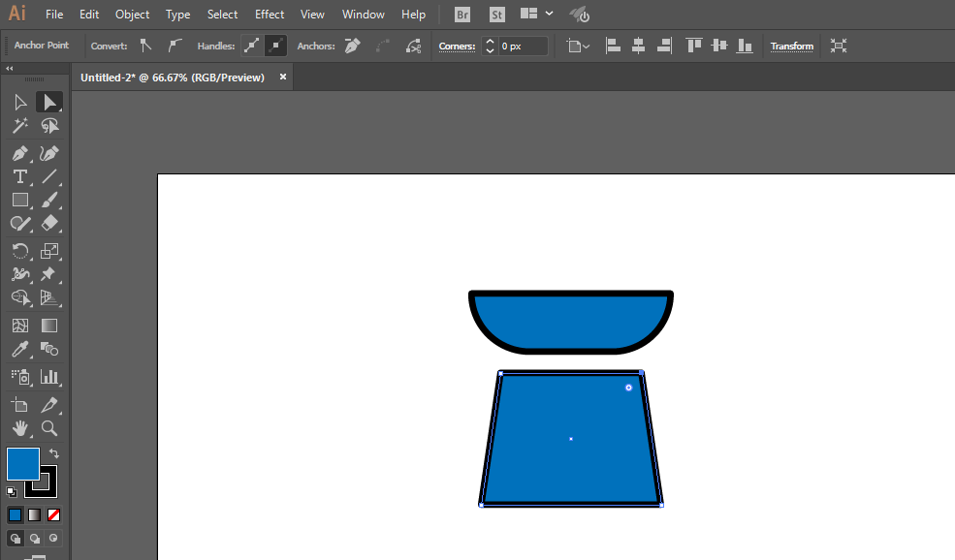Open the Window menu
The image size is (955, 560).
363,14
